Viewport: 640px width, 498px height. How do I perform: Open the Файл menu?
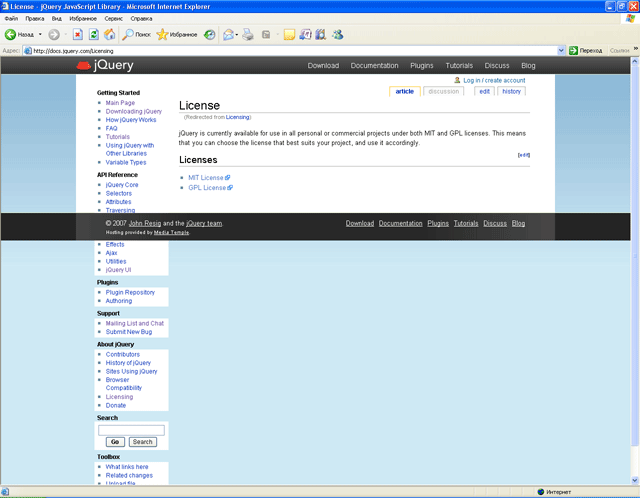11,18
